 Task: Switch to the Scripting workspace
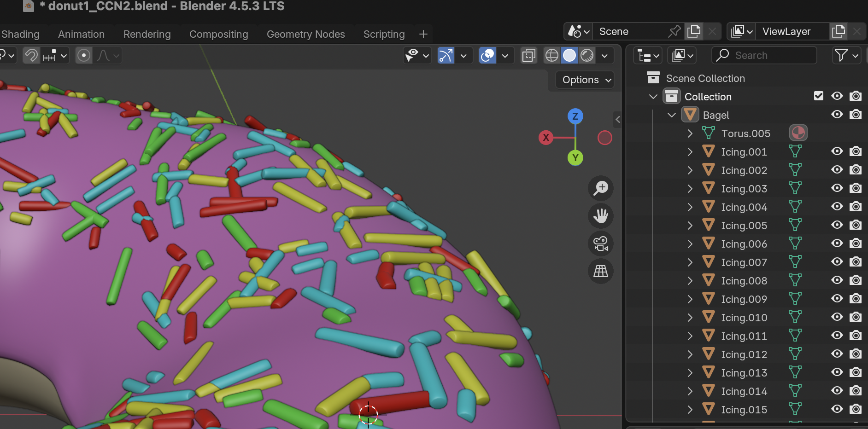[x=384, y=34]
